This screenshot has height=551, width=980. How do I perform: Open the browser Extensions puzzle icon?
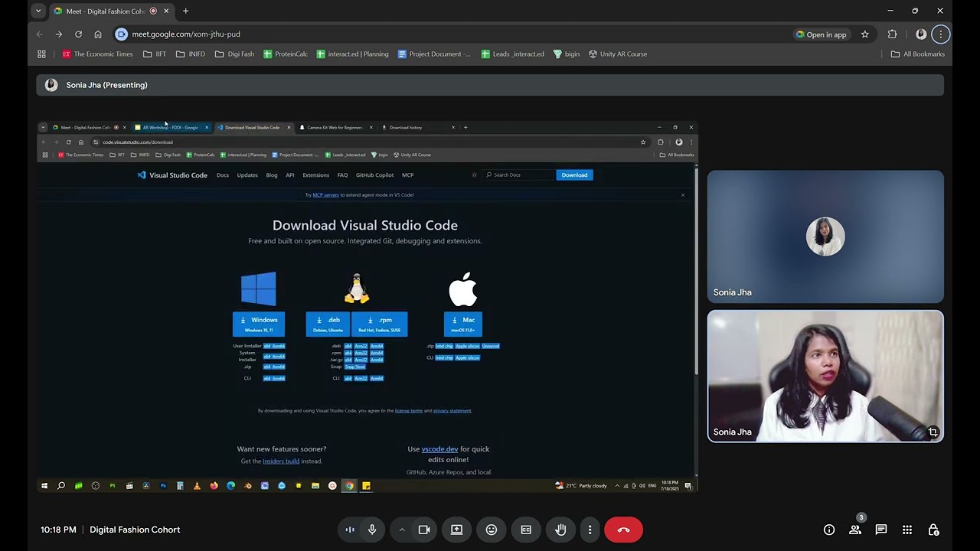click(x=892, y=34)
